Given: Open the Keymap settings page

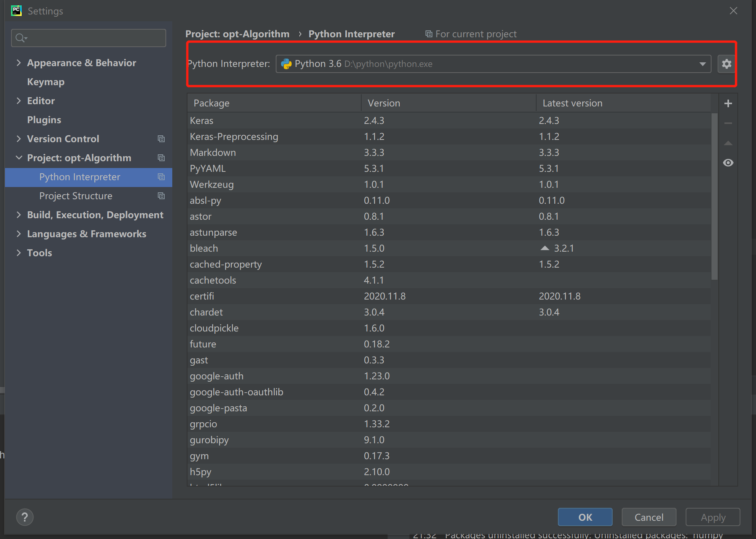Looking at the screenshot, I should click(46, 82).
